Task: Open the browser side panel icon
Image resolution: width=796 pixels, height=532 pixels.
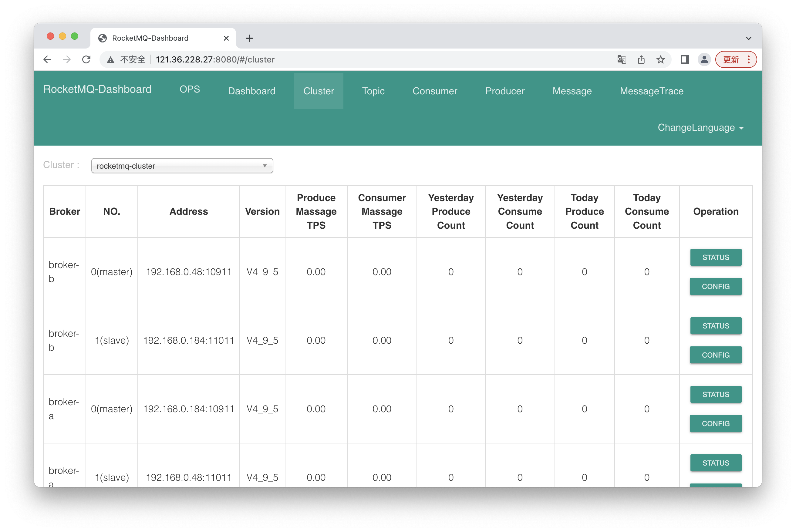Action: pyautogui.click(x=685, y=59)
